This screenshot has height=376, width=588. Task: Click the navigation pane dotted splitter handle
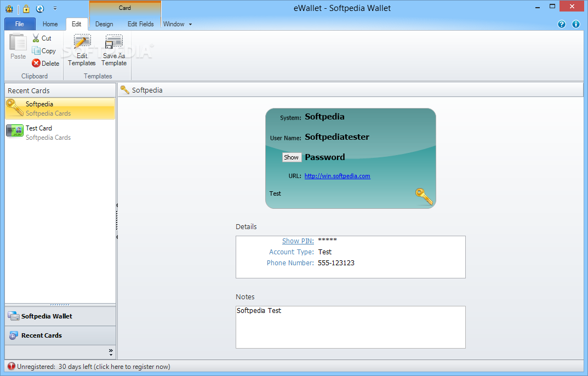pyautogui.click(x=60, y=305)
